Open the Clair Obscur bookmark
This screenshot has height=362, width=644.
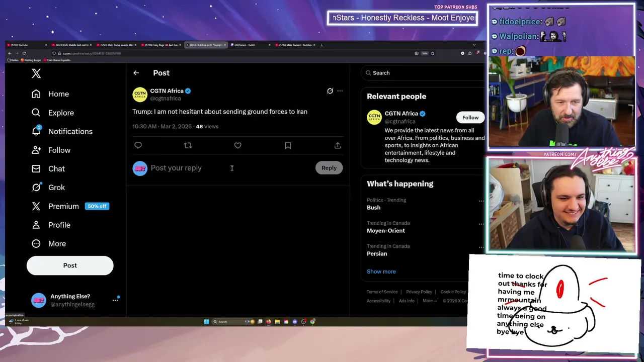(x=58, y=60)
